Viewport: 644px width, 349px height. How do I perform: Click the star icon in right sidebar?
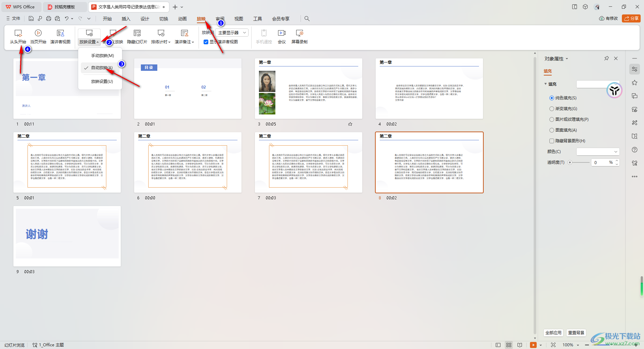click(x=635, y=83)
